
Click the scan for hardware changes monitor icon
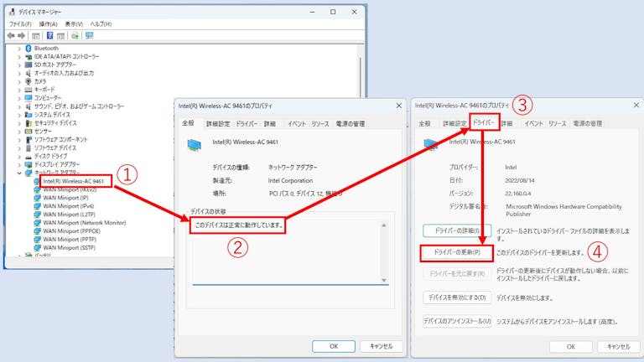89,36
